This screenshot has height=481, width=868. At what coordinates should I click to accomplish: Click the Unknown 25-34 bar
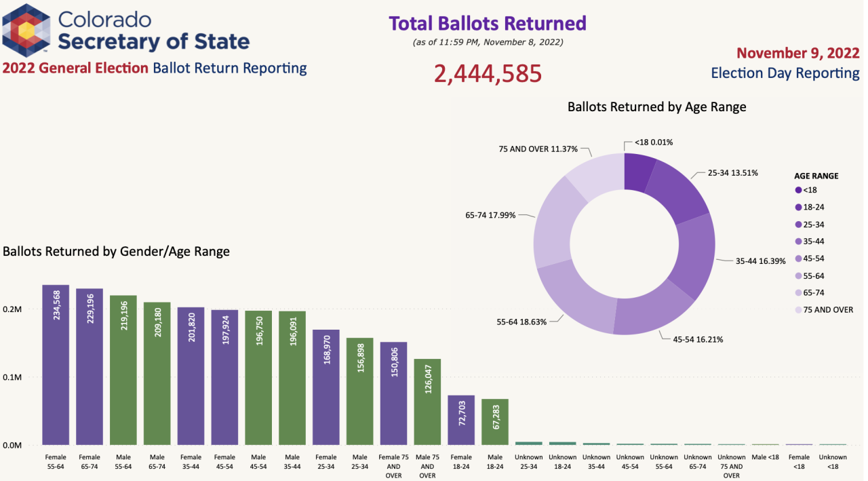[529, 444]
